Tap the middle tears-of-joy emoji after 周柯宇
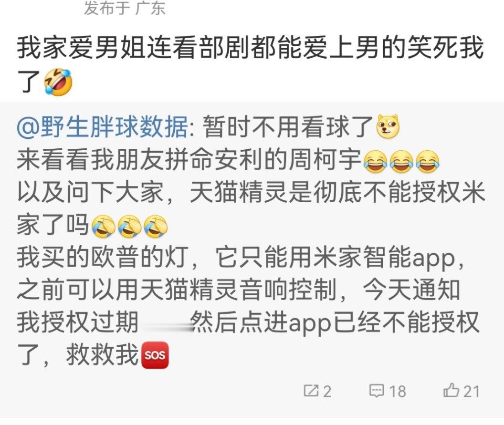The image size is (504, 425). click(401, 161)
